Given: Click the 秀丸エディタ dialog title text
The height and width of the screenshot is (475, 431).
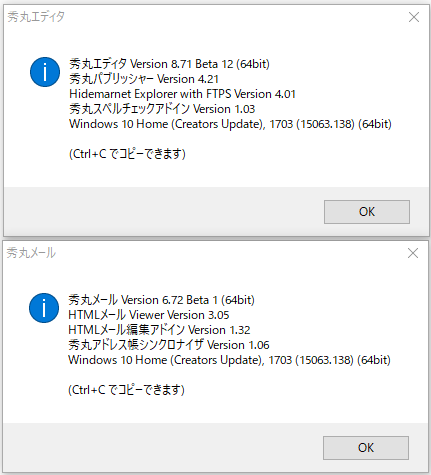Looking at the screenshot, I should (x=36, y=17).
